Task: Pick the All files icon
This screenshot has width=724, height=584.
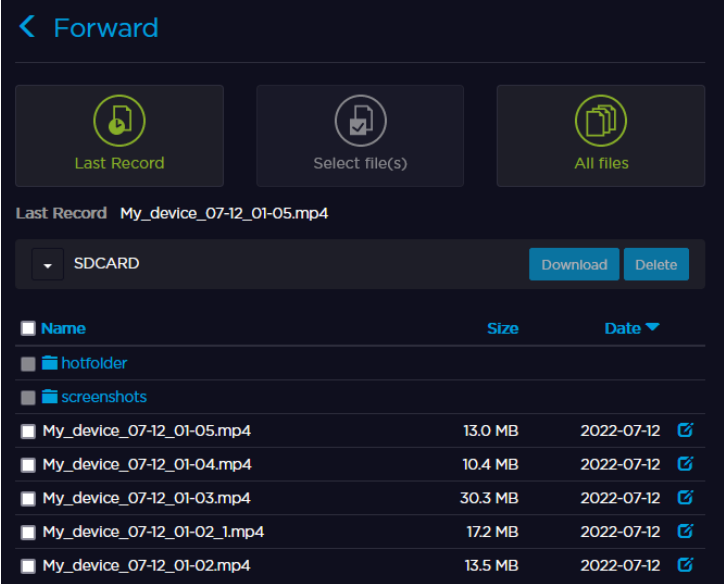Action: (601, 120)
